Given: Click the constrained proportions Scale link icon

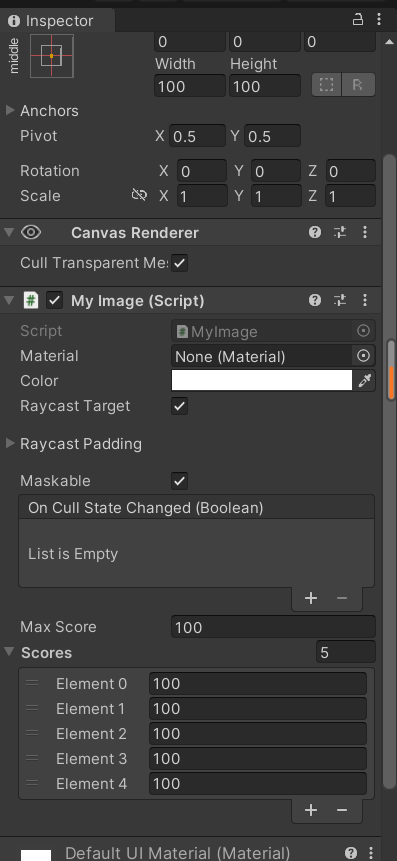Looking at the screenshot, I should pos(139,195).
